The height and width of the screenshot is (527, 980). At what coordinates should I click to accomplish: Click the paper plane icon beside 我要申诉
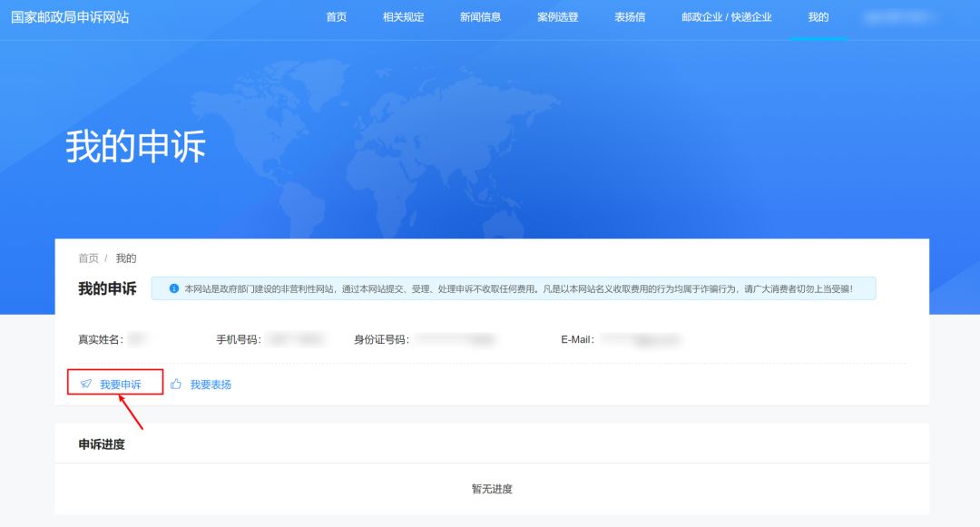pyautogui.click(x=86, y=384)
